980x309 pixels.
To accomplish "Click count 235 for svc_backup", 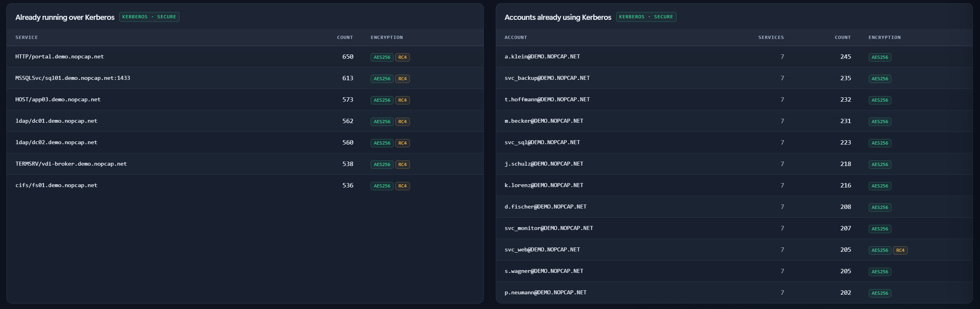I will [846, 78].
